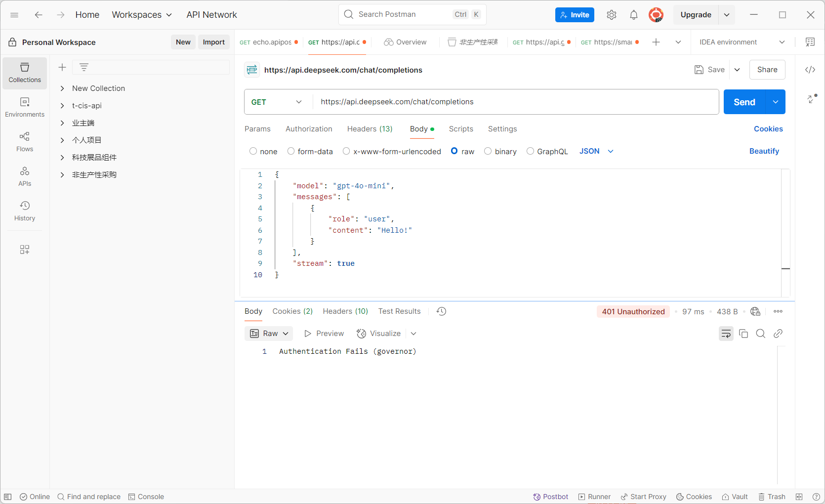The width and height of the screenshot is (825, 504).
Task: Open the notifications bell
Action: pyautogui.click(x=634, y=15)
